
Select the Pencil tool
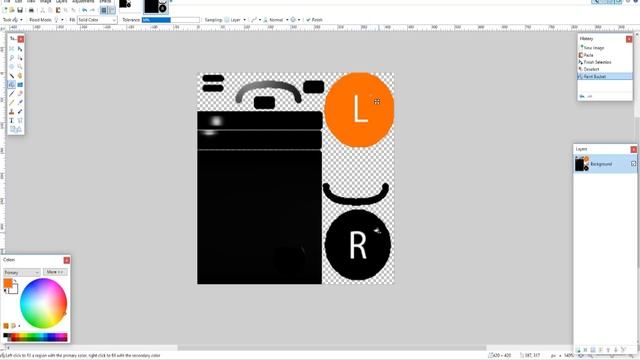click(11, 102)
